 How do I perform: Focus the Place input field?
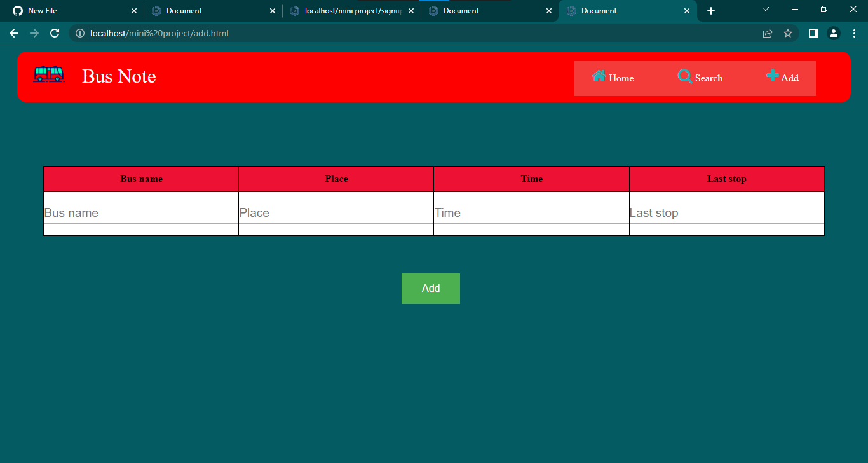pyautogui.click(x=336, y=213)
